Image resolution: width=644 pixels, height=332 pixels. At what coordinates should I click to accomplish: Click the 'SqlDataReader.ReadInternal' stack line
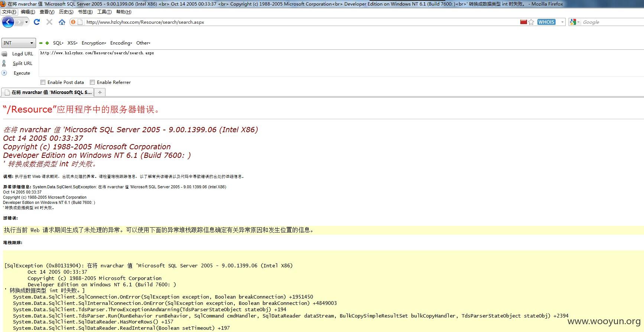point(121,328)
